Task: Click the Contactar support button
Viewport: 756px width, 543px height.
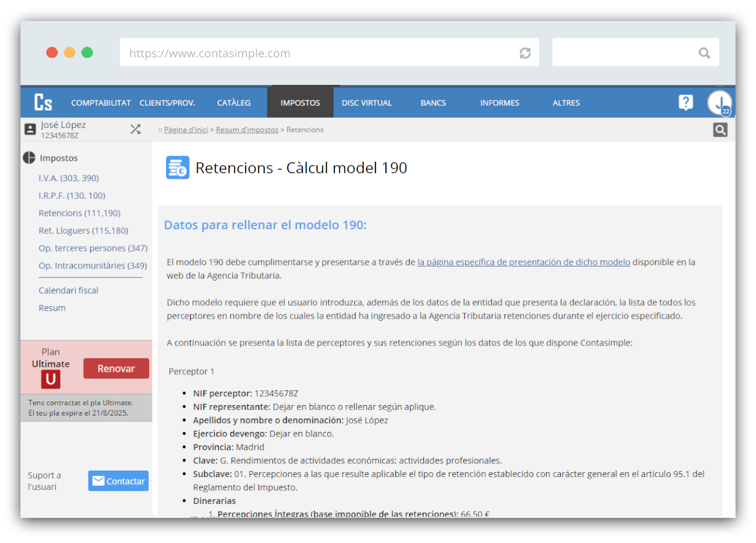Action: [x=119, y=481]
